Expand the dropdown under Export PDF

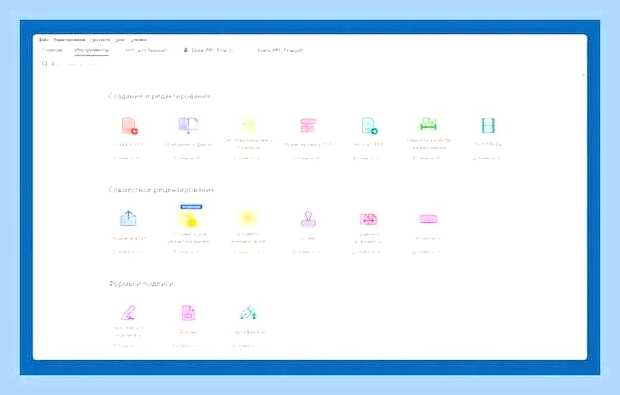coord(367,158)
